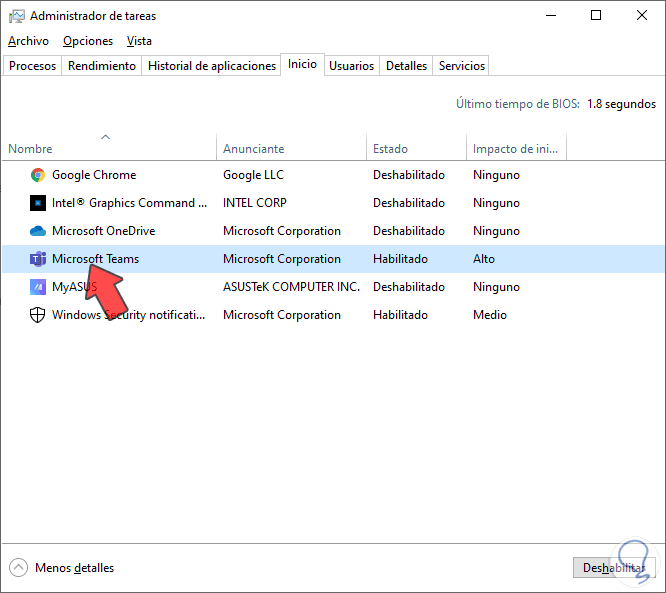Click the Intel Graphics Command Center icon

(x=38, y=203)
